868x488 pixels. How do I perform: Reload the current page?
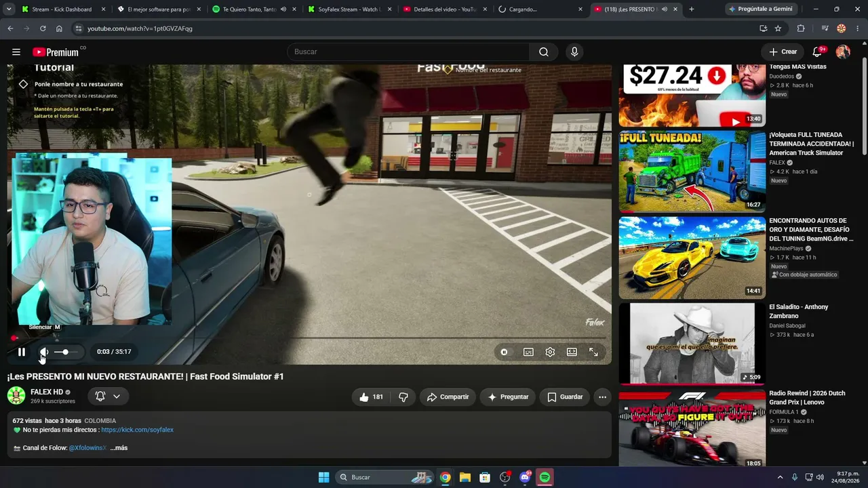pos(43,28)
